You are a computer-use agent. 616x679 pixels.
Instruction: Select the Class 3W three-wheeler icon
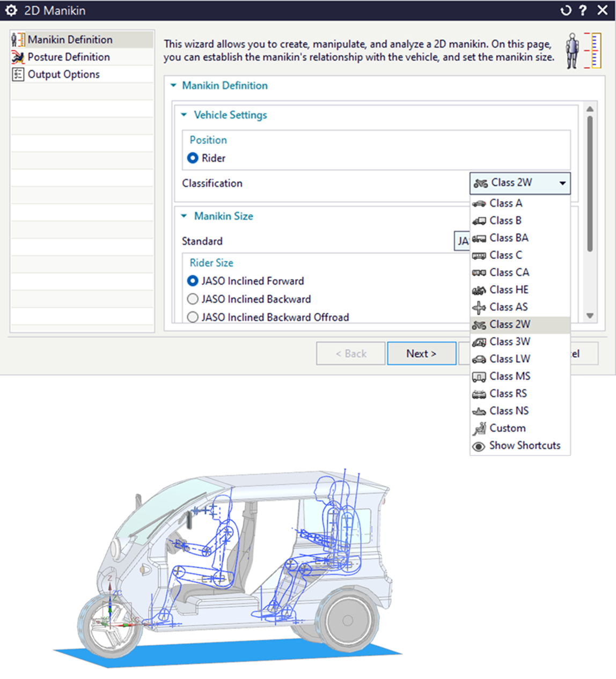click(479, 342)
